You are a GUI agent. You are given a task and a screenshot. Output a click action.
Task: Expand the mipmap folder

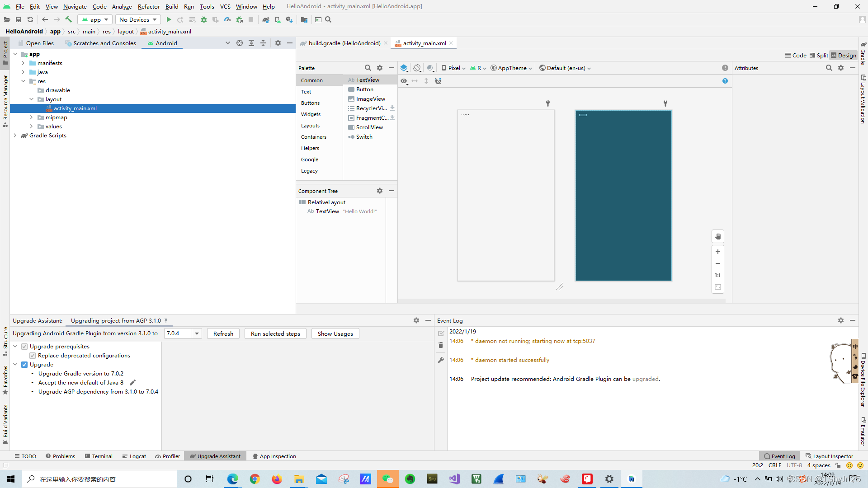pos(31,117)
